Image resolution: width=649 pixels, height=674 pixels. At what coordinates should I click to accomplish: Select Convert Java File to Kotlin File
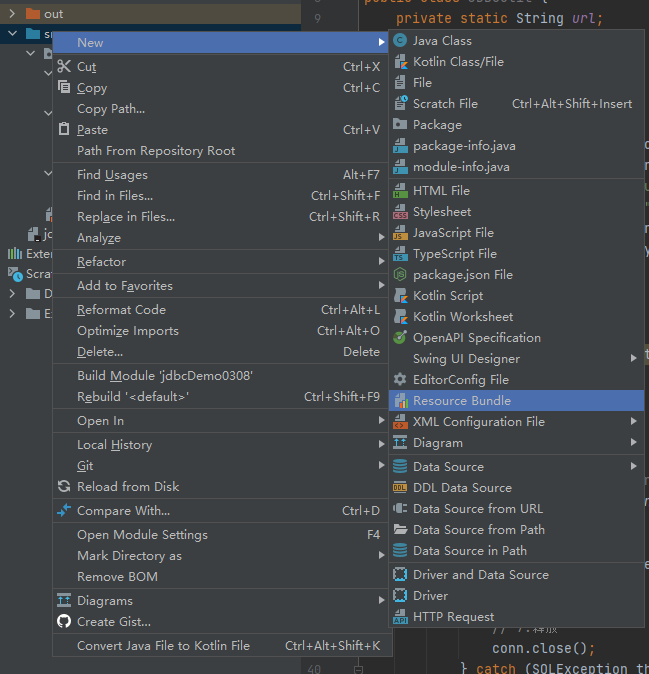point(220,646)
